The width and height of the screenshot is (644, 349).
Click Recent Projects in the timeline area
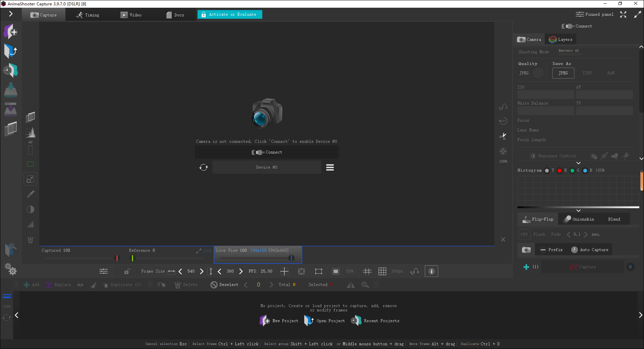tap(375, 321)
